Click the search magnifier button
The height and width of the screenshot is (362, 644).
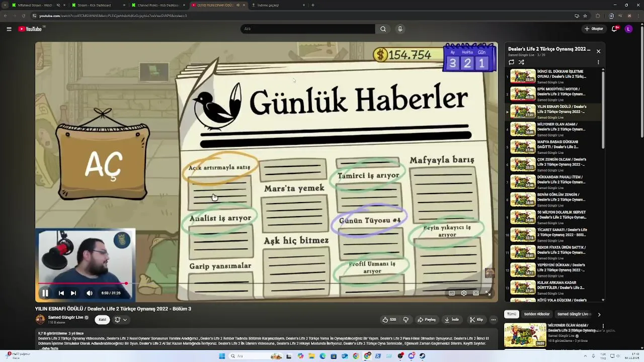click(x=383, y=29)
